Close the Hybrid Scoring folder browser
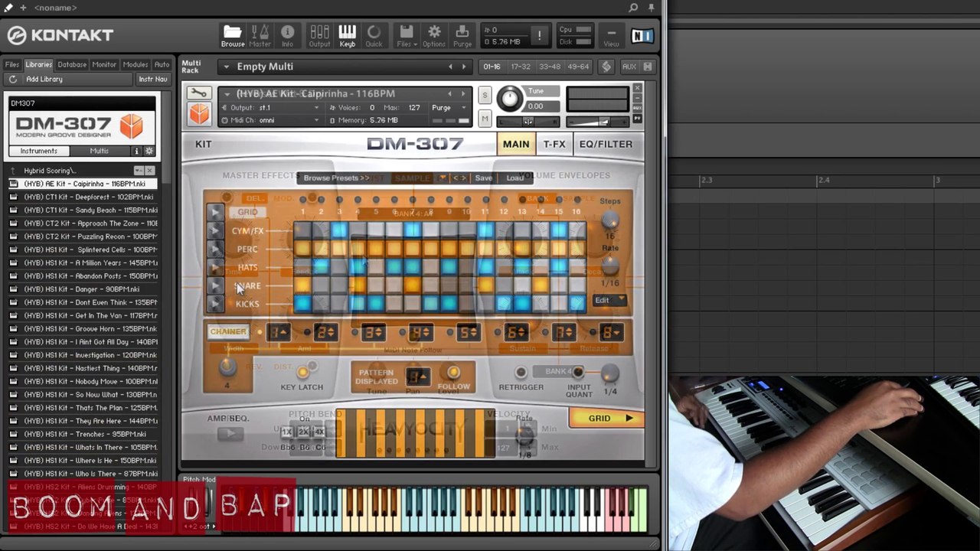980x551 pixels. (149, 171)
